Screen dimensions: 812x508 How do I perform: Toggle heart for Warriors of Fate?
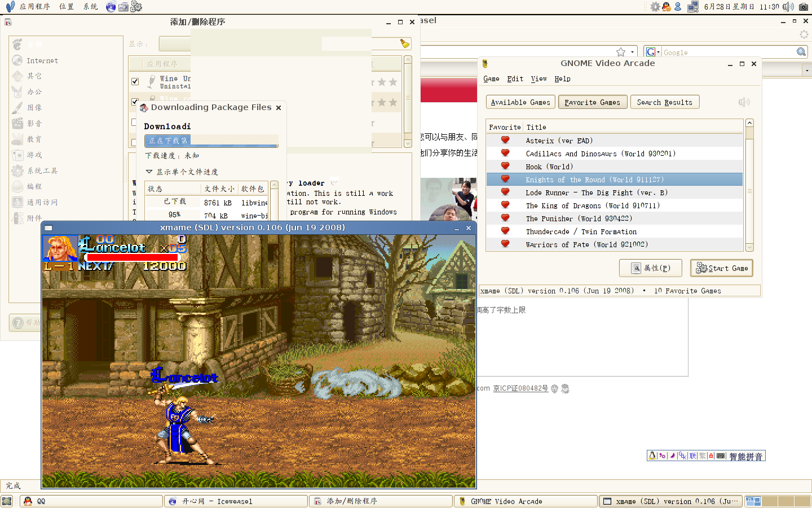click(x=505, y=244)
